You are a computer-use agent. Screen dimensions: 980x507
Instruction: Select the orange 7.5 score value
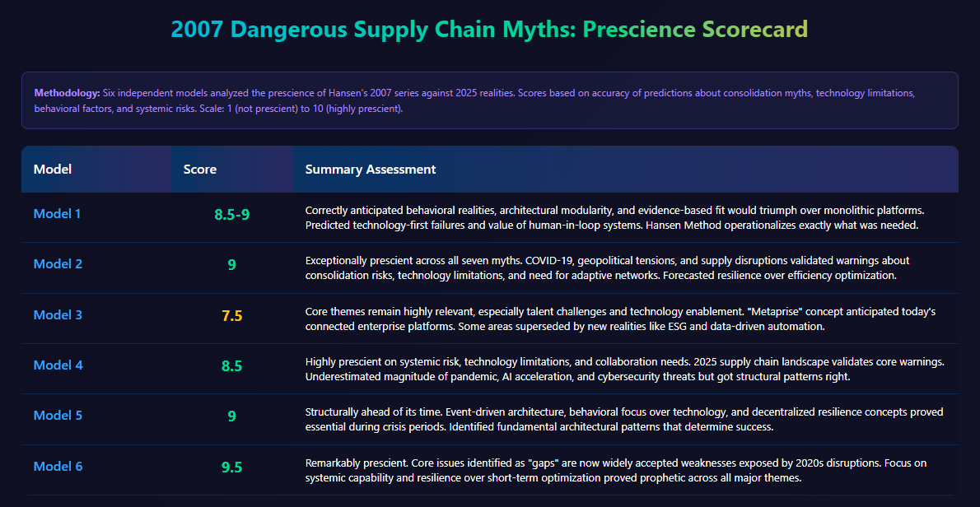[x=231, y=316]
